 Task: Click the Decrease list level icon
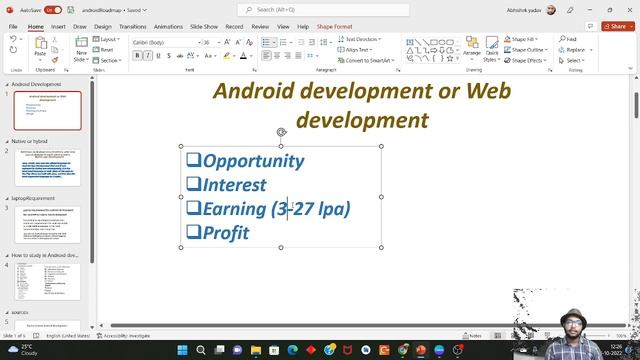(x=301, y=42)
